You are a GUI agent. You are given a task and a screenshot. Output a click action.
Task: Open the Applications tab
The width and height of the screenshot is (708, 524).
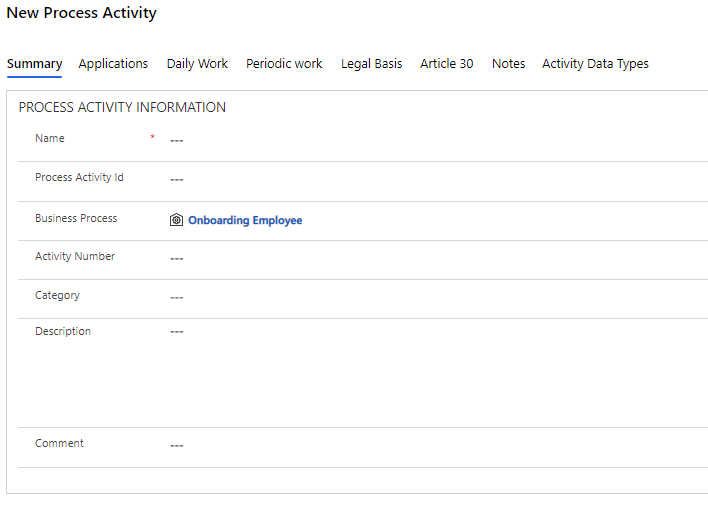pyautogui.click(x=113, y=64)
